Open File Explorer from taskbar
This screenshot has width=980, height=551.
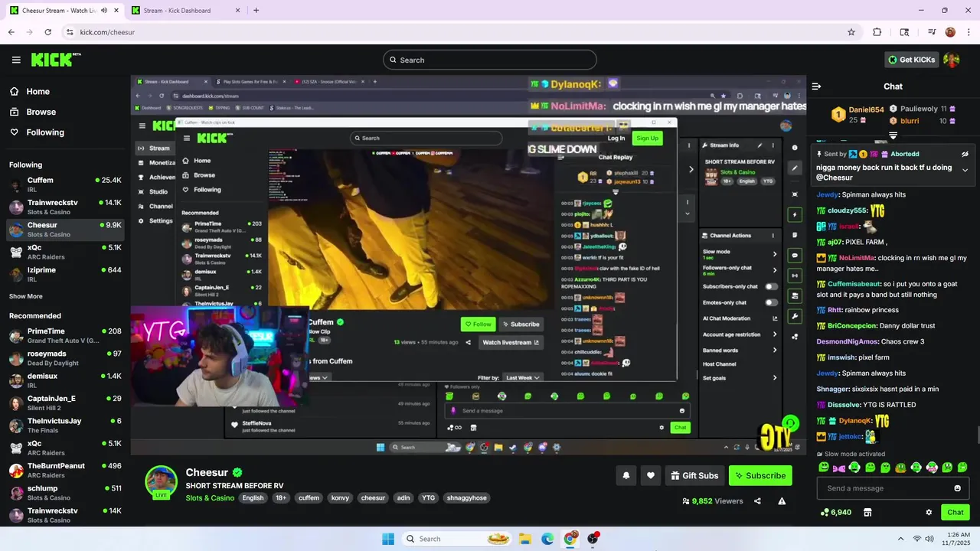point(525,539)
